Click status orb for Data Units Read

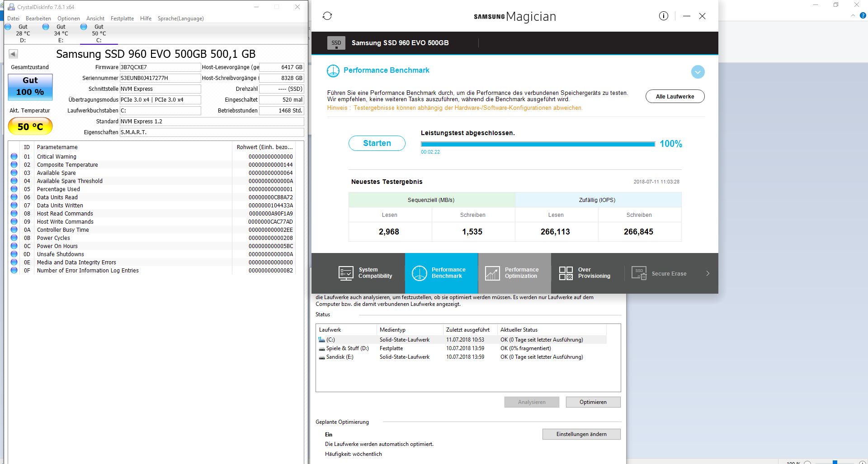[x=14, y=197]
